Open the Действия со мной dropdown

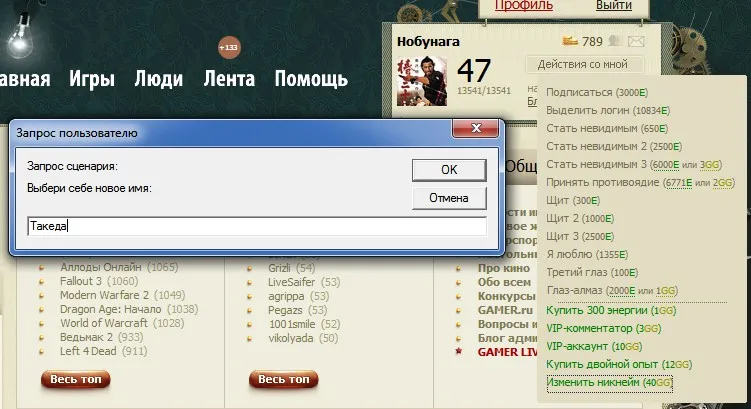point(583,64)
